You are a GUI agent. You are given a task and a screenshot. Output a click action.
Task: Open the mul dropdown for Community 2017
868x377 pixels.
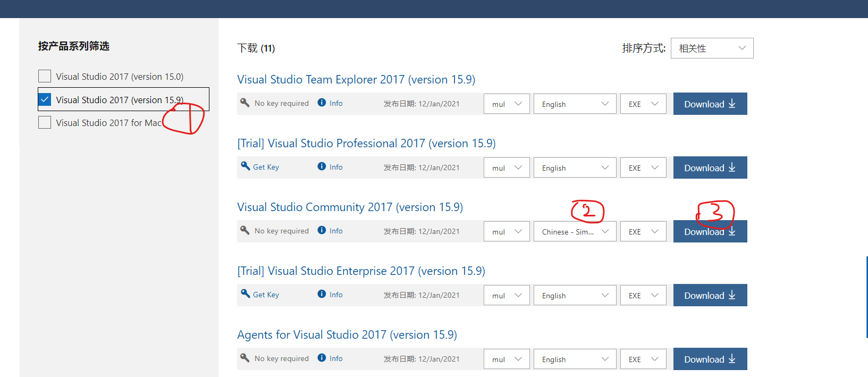(x=507, y=231)
